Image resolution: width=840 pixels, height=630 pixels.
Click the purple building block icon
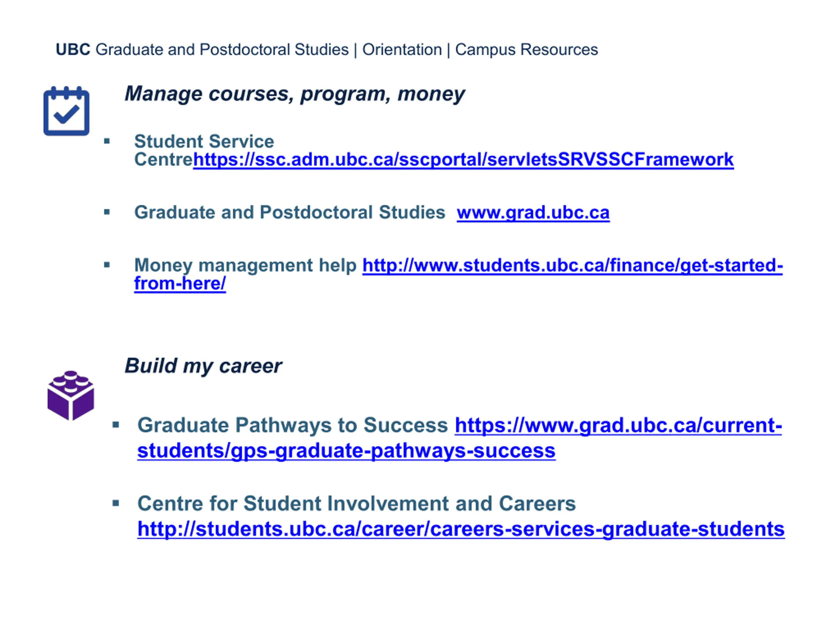point(71,395)
